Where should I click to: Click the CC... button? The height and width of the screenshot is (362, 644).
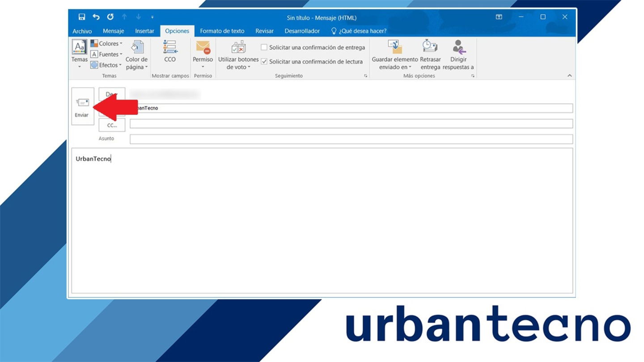point(112,125)
